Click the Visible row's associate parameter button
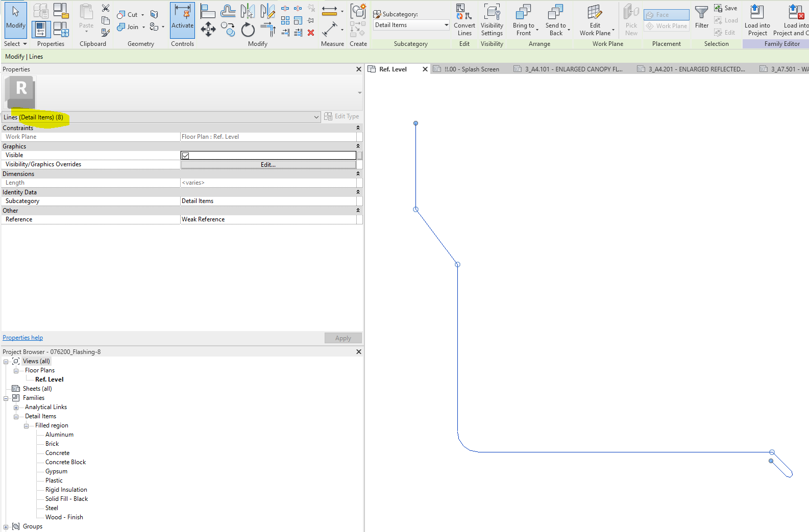Screen dimensions: 809x532 tap(360, 155)
